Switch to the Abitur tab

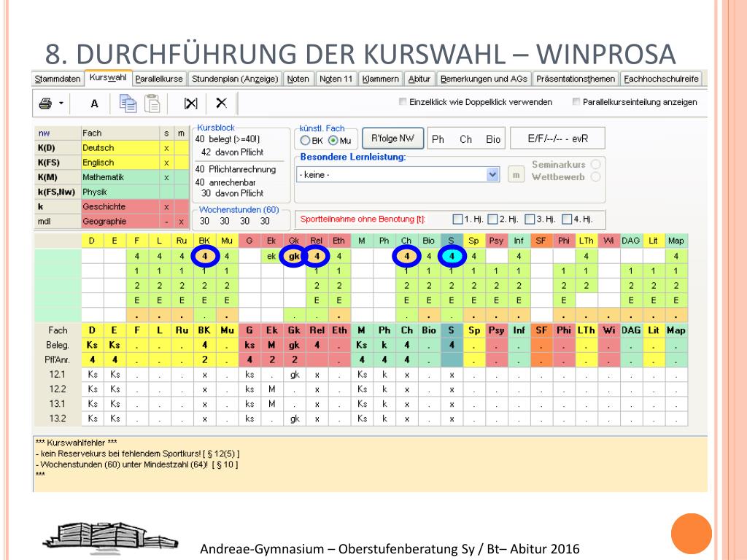419,79
